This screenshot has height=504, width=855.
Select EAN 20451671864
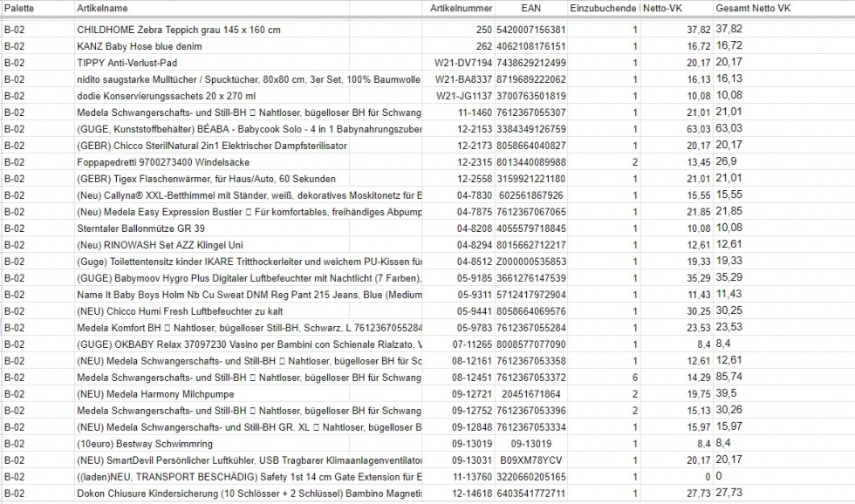[531, 394]
